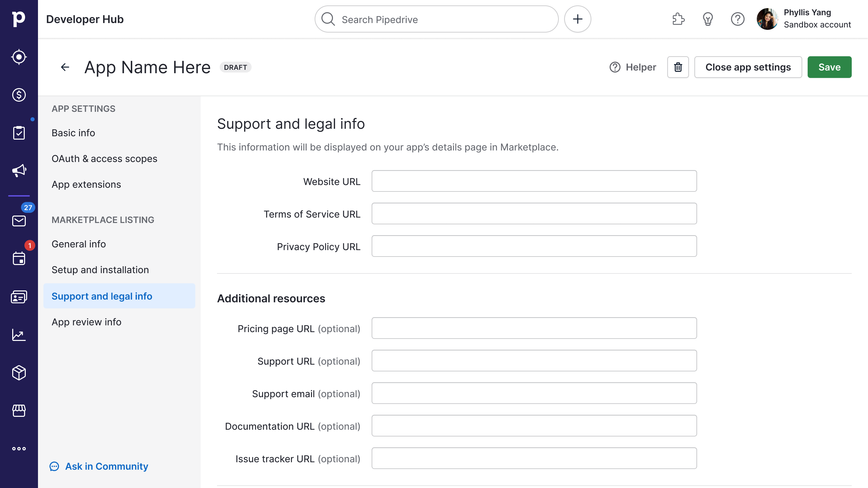Click the back arrow navigation icon
This screenshot has height=488, width=868.
64,67
